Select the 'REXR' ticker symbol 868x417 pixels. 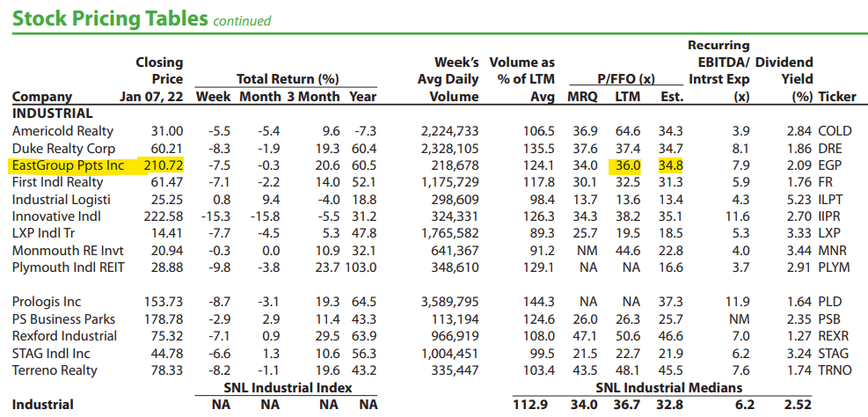834,336
